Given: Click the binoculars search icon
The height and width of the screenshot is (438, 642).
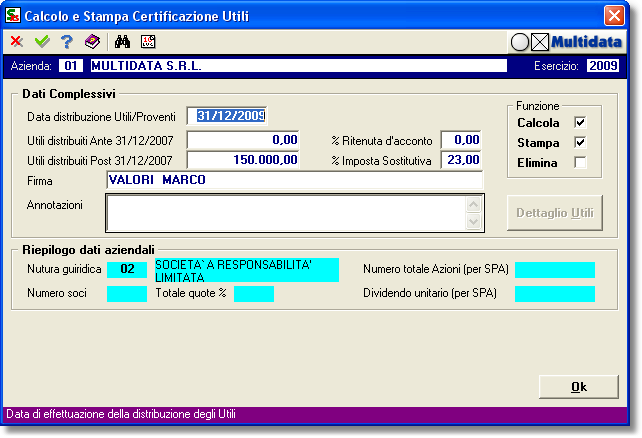Looking at the screenshot, I should 122,41.
